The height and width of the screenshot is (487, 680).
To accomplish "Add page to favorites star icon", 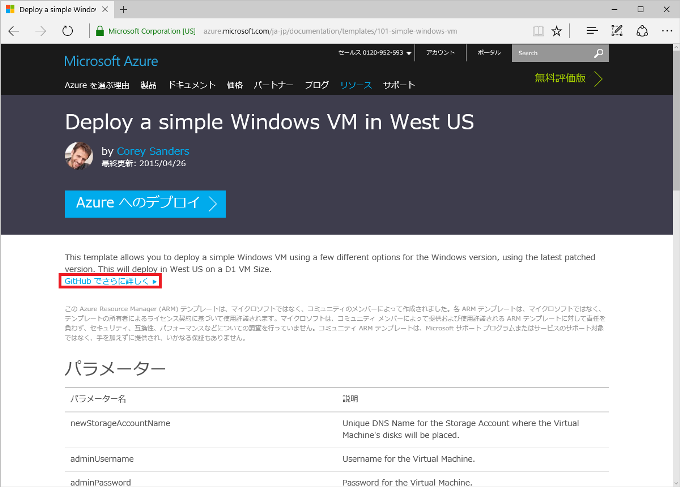I will click(556, 31).
